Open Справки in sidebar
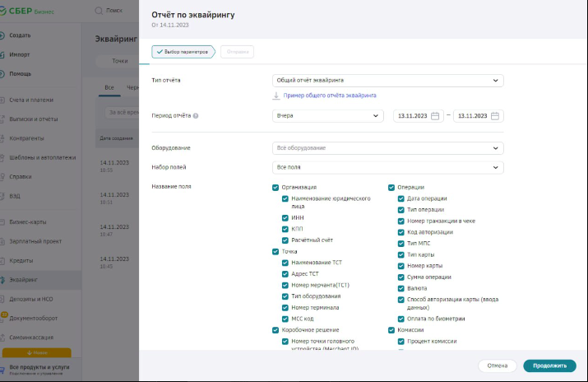Screen dimensions: 588x382 [21, 177]
